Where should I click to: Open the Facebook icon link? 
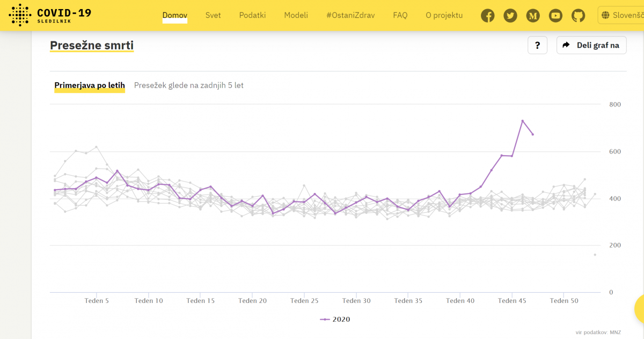(487, 16)
